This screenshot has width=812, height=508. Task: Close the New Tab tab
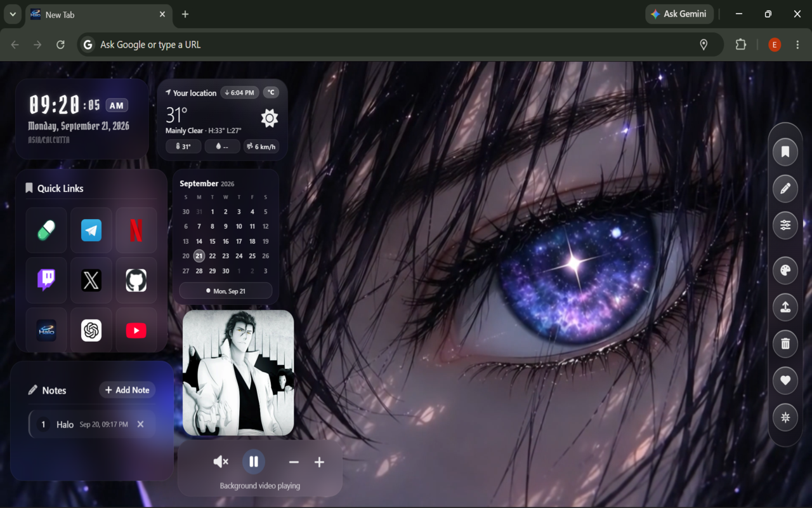click(x=162, y=14)
